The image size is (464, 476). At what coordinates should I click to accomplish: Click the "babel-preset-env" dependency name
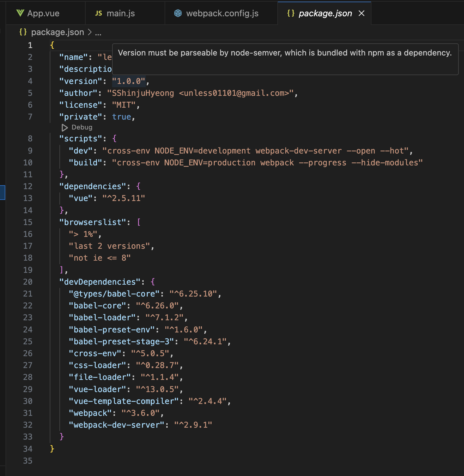click(x=112, y=330)
